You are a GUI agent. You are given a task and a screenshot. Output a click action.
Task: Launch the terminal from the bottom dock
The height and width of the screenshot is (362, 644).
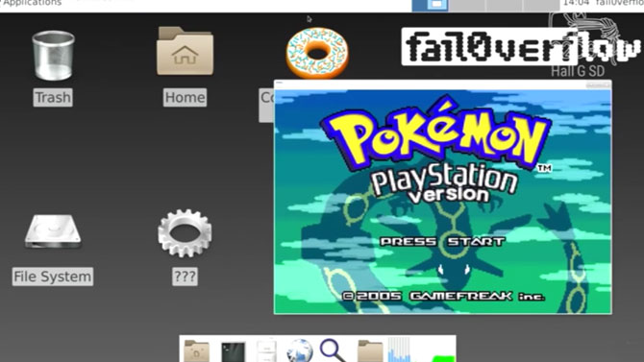(x=234, y=351)
